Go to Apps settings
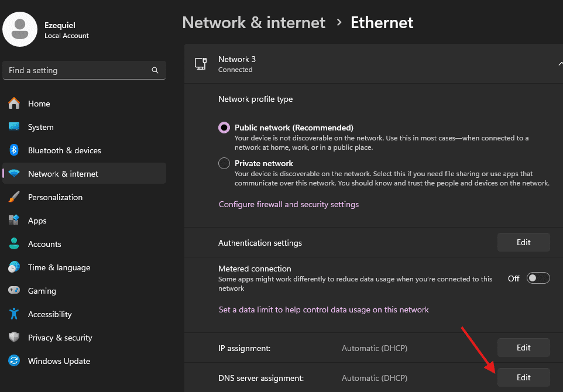The width and height of the screenshot is (563, 392). [x=37, y=221]
